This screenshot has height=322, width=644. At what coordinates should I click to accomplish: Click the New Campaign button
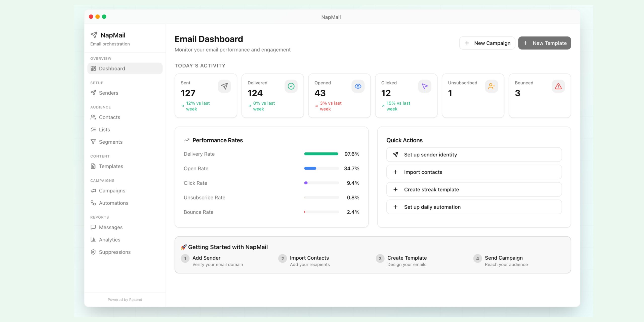pos(487,43)
